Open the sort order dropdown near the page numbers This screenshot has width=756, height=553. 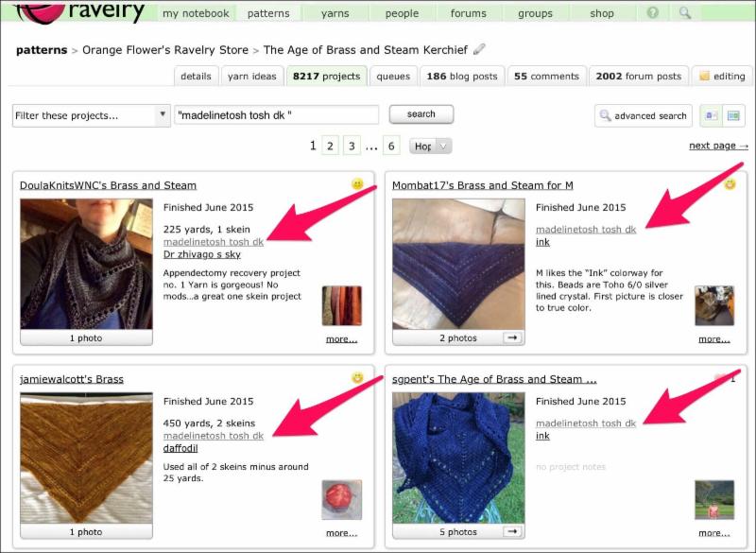(x=431, y=147)
